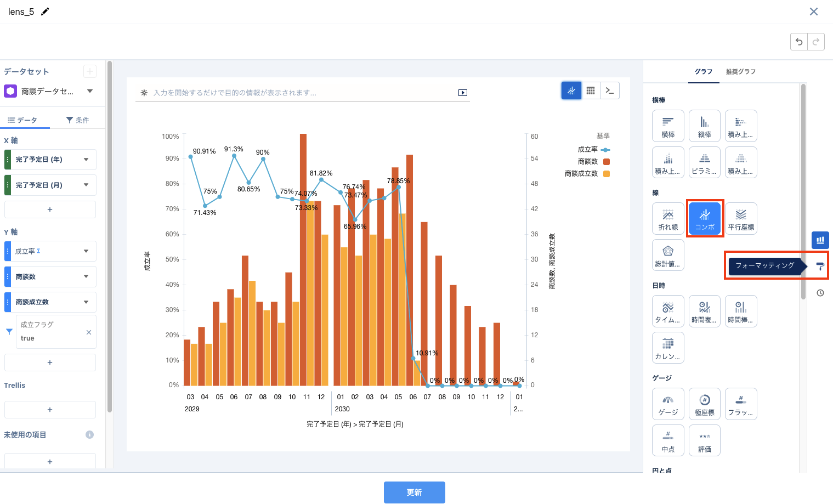The height and width of the screenshot is (504, 833).
Task: Open the フォーマッティング paint roller panel
Action: pos(820,266)
